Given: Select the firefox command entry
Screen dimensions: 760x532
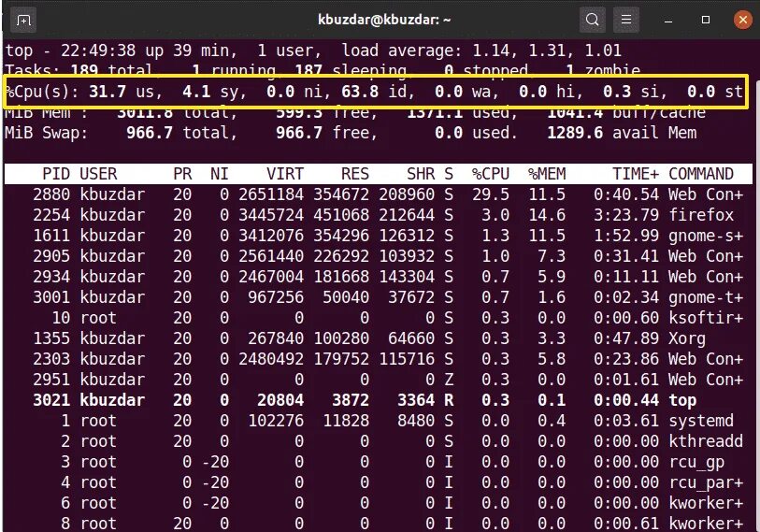Looking at the screenshot, I should click(x=701, y=215).
